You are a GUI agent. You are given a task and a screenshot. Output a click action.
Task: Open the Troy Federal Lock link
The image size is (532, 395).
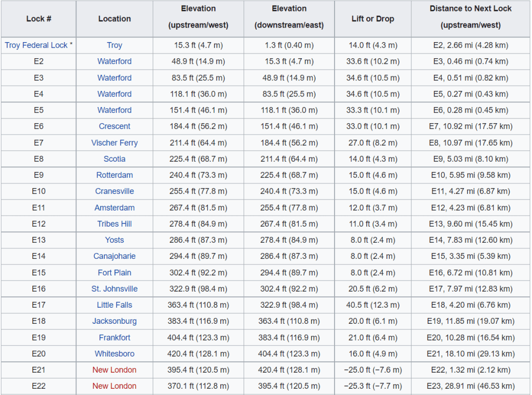tap(36, 45)
